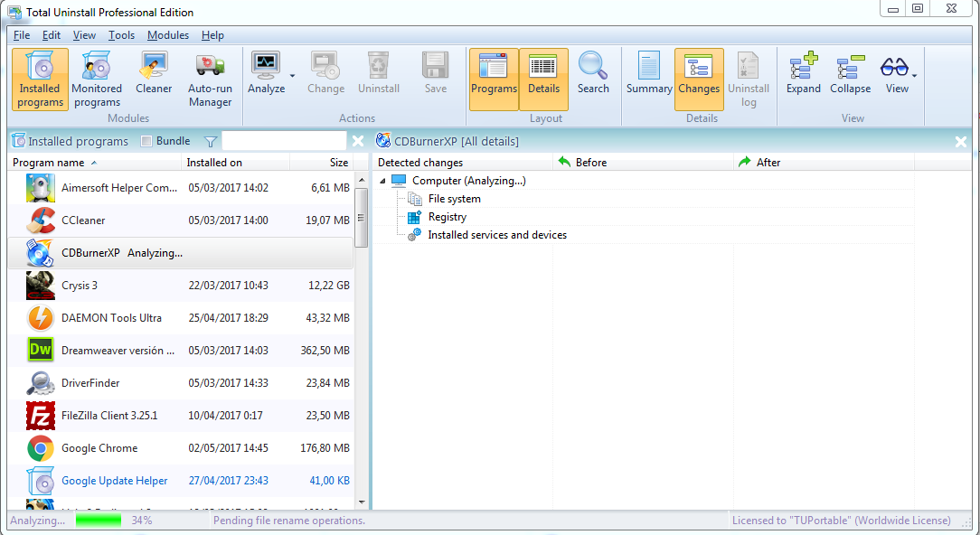Click into the program filter text box
Screen dimensions: 980x535
coord(285,141)
